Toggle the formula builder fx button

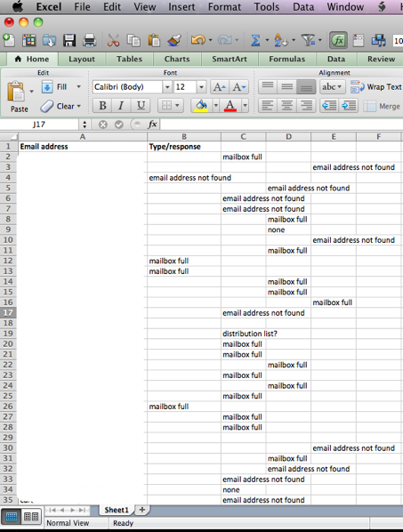pos(338,41)
